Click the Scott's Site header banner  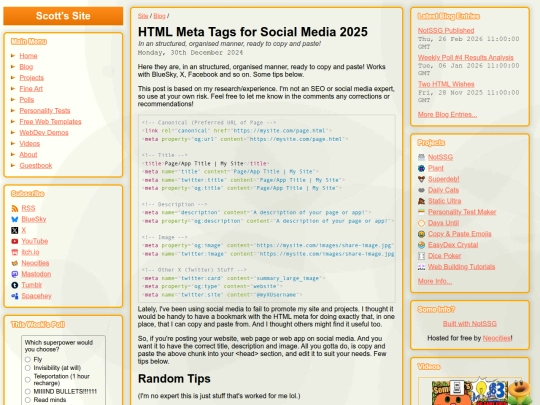63,16
